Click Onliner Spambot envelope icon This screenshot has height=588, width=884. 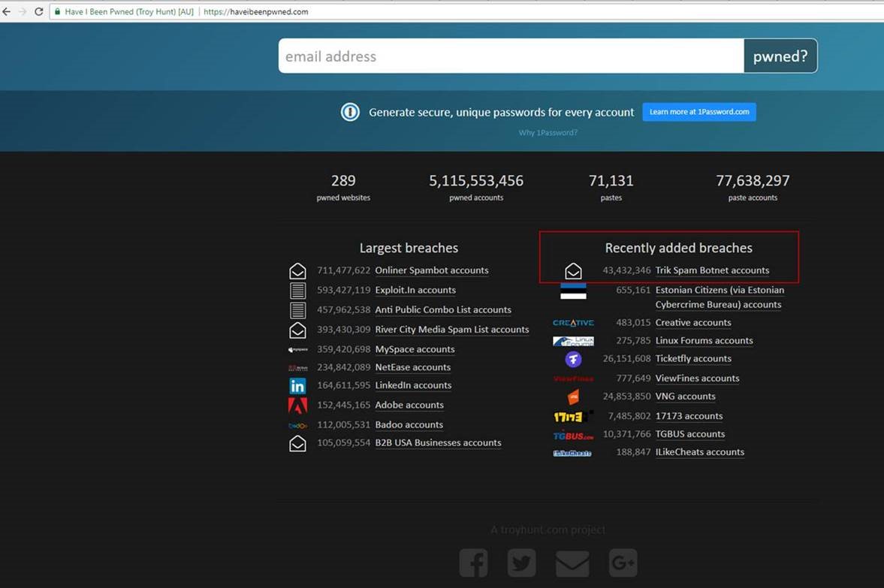pyautogui.click(x=297, y=271)
